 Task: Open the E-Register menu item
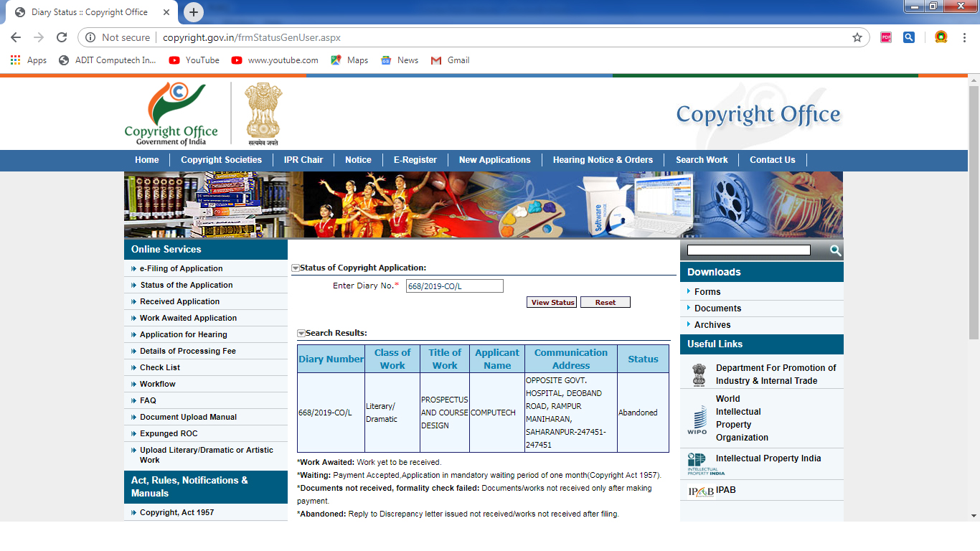415,160
